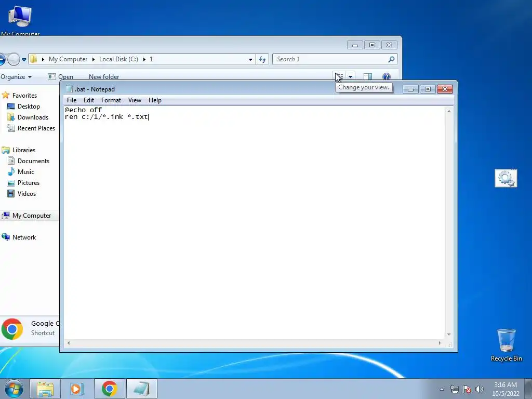Screen dimensions: 532x399
Task: Click the network tray icon
Action: 454,389
